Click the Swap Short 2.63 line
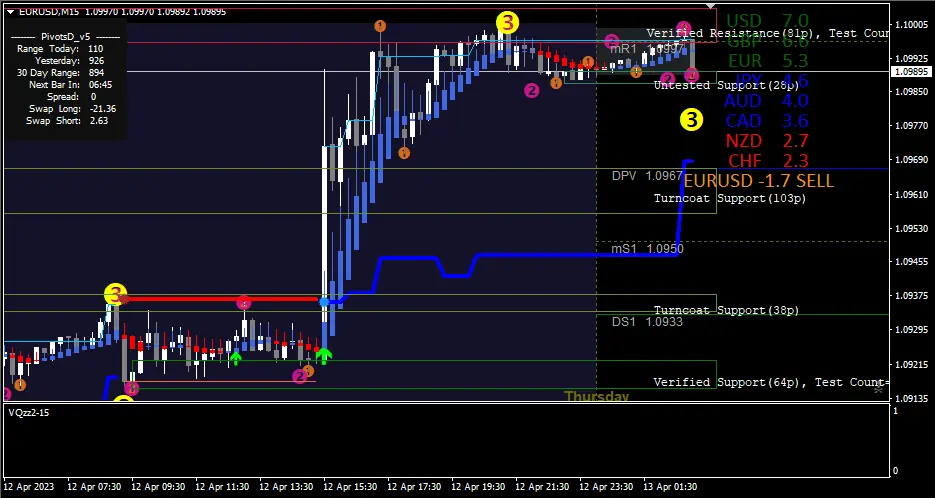The image size is (935, 498). 67,120
